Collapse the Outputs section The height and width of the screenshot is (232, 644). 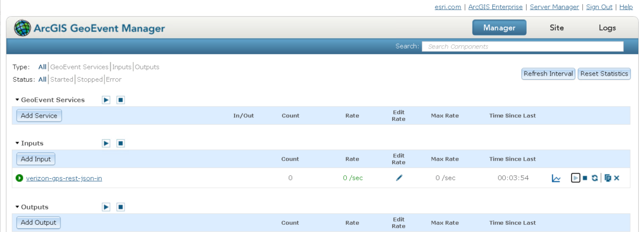tap(17, 207)
